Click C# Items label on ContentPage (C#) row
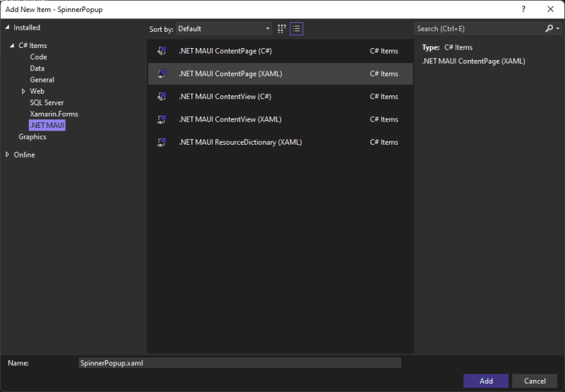The width and height of the screenshot is (565, 392). [x=383, y=51]
